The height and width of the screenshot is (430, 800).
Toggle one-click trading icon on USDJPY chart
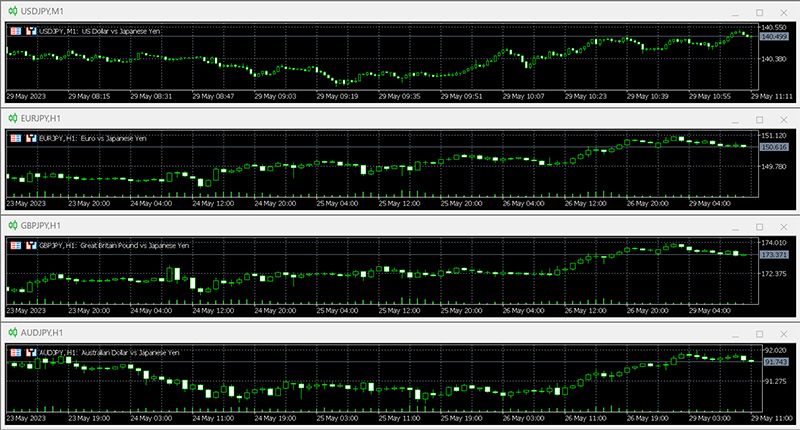(31, 31)
